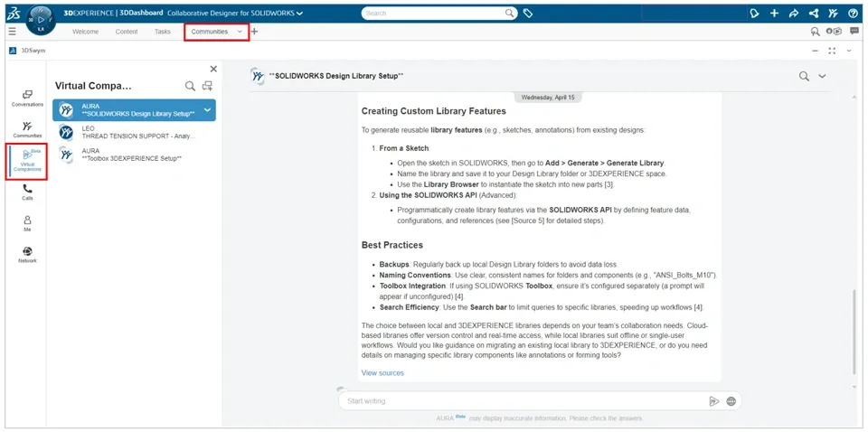Expand the Collaborative Designer for SOLIDWORKS dropdown
868x432 pixels.
coord(299,14)
